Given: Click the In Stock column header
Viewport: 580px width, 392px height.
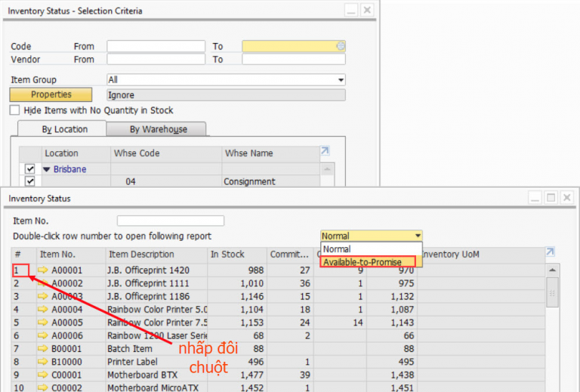Looking at the screenshot, I should (237, 255).
